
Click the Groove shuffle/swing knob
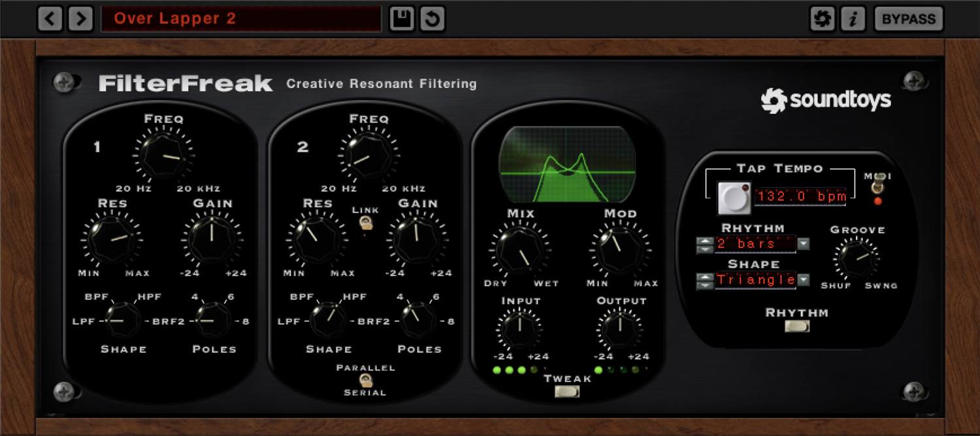(x=857, y=258)
